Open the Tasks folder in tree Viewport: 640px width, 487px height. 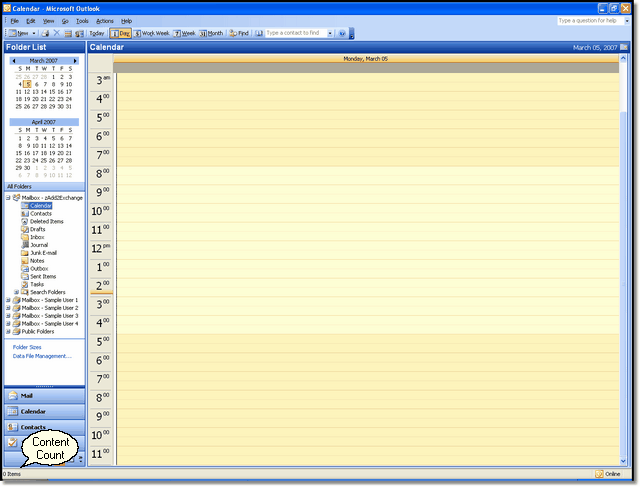[x=37, y=284]
